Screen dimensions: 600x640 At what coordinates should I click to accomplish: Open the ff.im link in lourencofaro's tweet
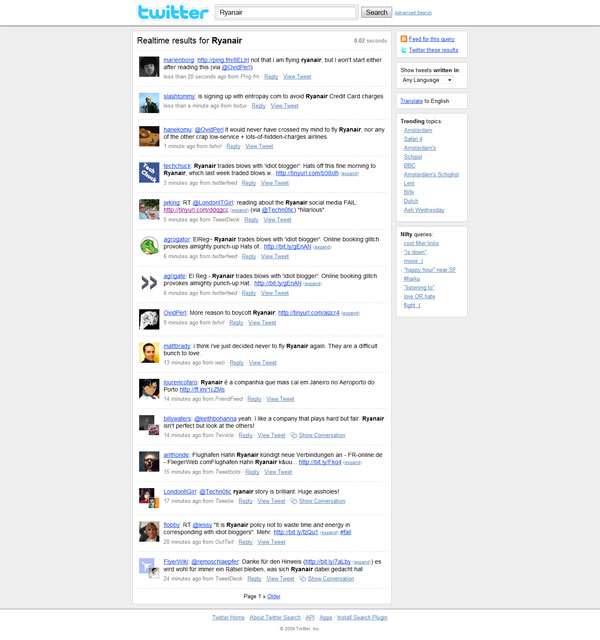tap(202, 390)
